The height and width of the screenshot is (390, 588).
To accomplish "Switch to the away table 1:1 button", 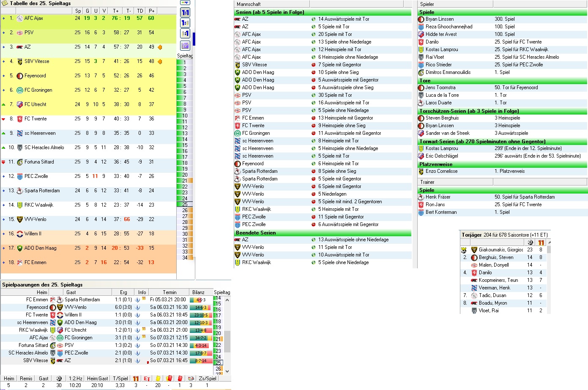I will point(185,34).
